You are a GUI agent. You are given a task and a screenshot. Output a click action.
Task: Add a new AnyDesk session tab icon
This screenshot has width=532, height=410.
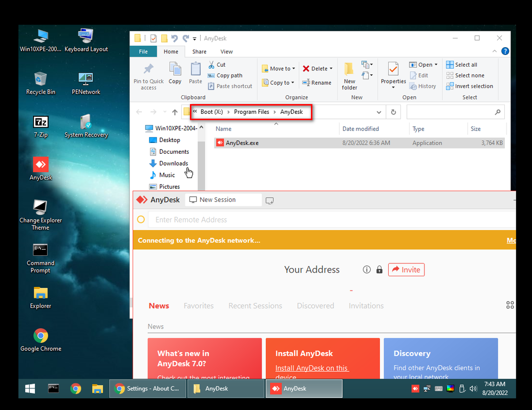[x=270, y=200]
